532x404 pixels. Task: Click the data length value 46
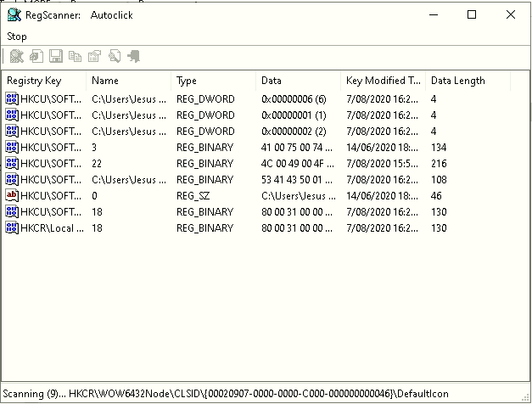click(x=436, y=196)
